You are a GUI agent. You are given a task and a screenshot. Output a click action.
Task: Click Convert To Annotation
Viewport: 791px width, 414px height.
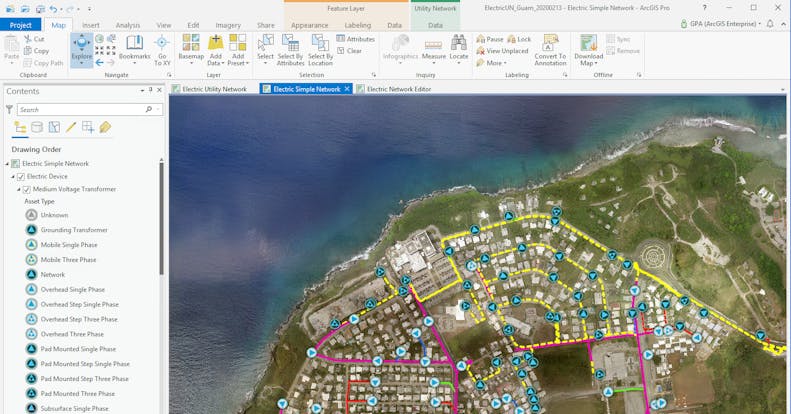tap(550, 49)
